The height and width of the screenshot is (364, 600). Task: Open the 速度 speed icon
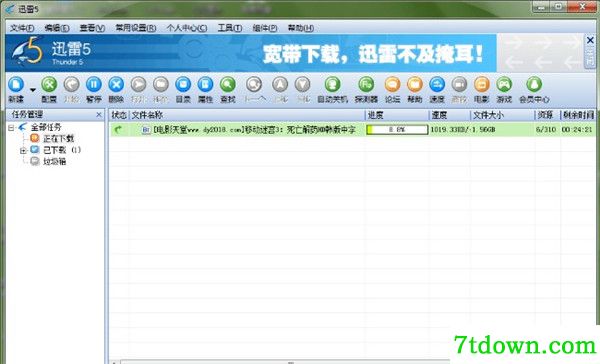tap(437, 85)
